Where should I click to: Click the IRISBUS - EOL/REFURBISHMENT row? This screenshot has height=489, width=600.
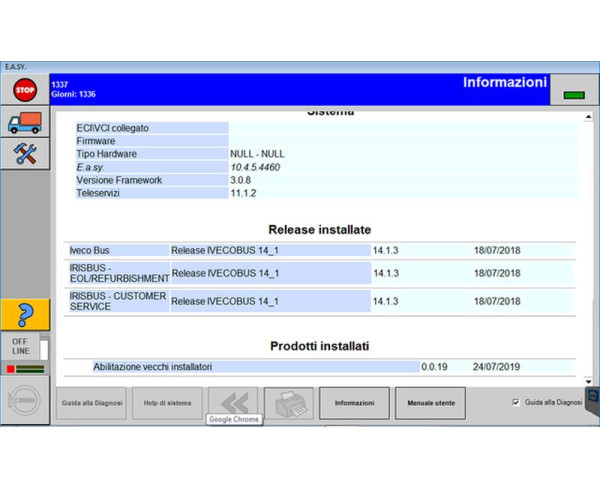tap(320, 273)
